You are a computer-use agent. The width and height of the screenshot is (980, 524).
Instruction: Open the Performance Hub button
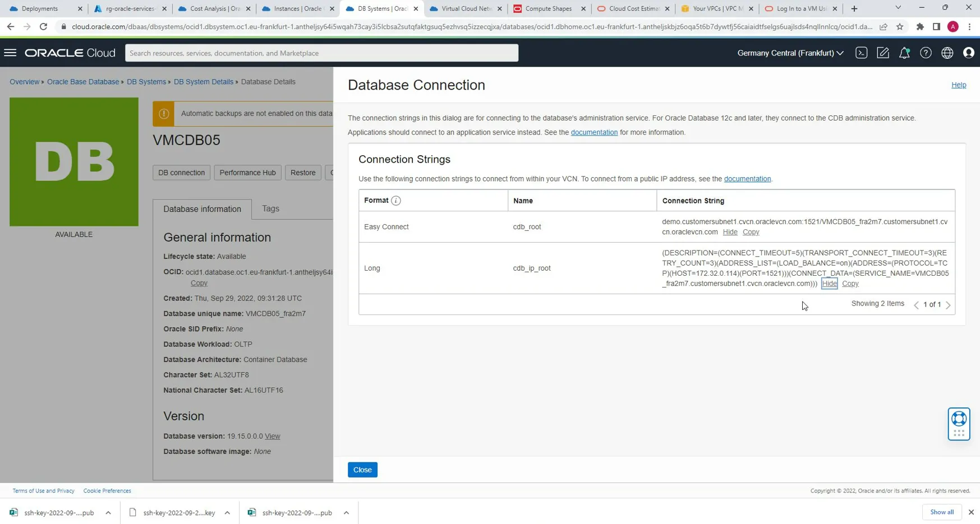point(247,173)
